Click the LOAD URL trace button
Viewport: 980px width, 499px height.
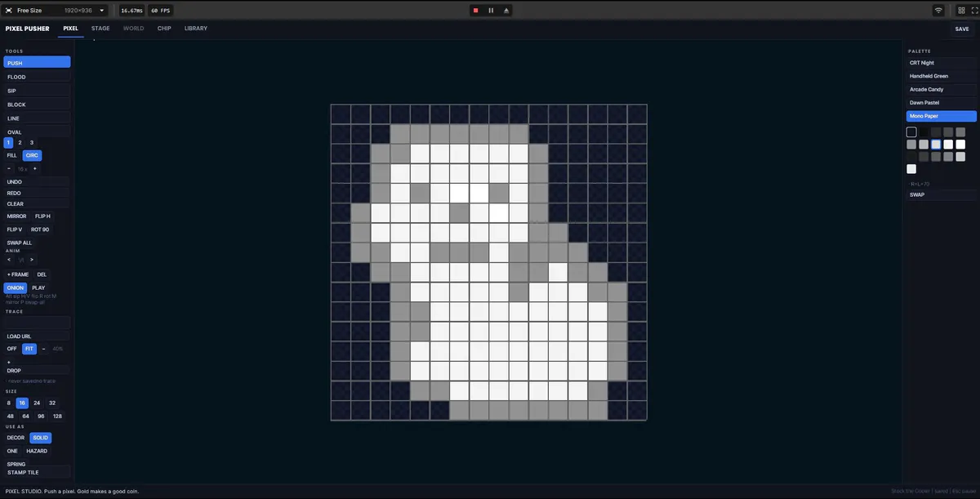coord(37,336)
